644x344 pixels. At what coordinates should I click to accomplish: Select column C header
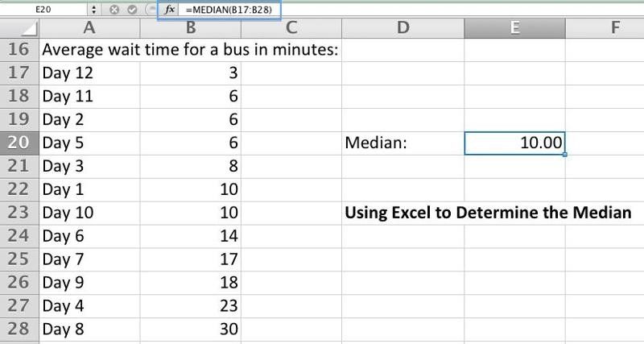[291, 28]
